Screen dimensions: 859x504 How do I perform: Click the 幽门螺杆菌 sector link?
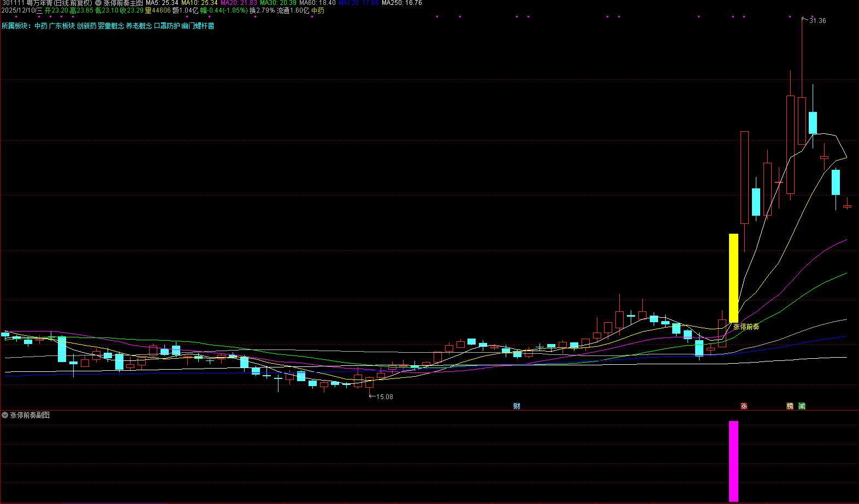pyautogui.click(x=198, y=26)
